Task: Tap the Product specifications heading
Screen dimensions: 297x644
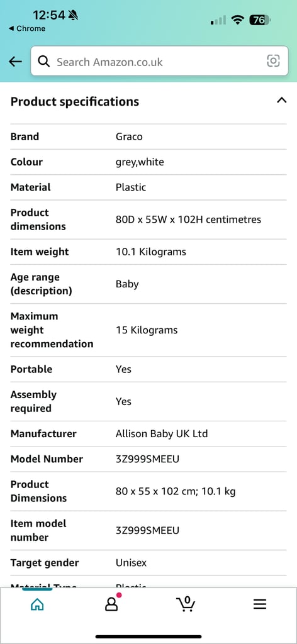Action: coord(75,101)
